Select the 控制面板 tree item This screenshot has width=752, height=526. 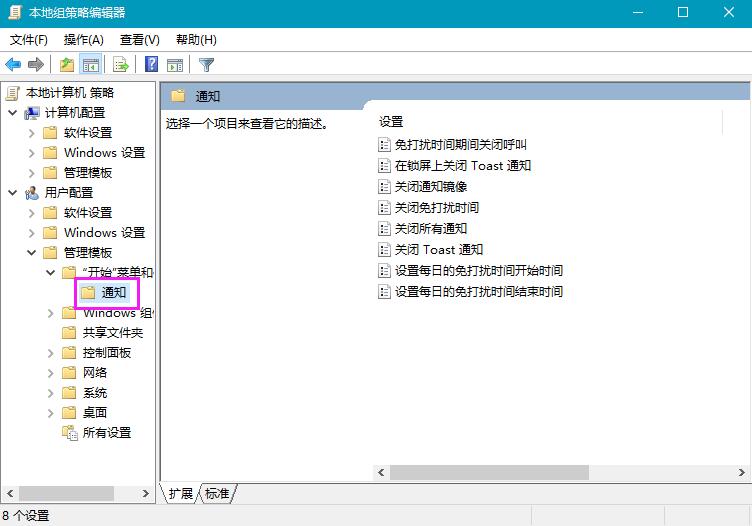[x=106, y=353]
